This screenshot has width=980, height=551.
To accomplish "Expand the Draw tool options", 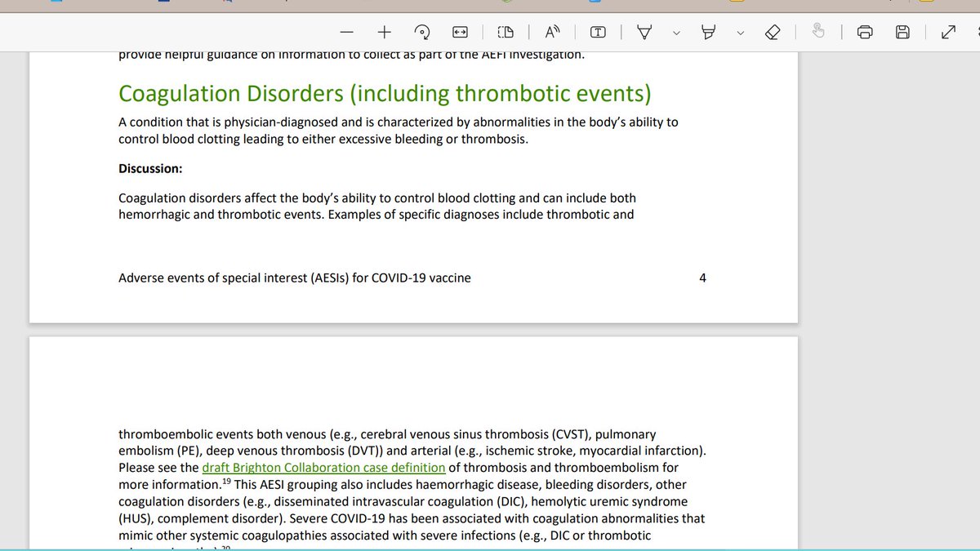I will [676, 33].
